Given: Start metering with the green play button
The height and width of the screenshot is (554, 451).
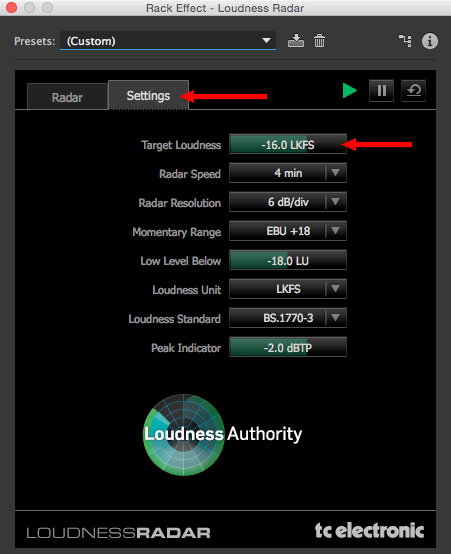Looking at the screenshot, I should click(x=350, y=91).
